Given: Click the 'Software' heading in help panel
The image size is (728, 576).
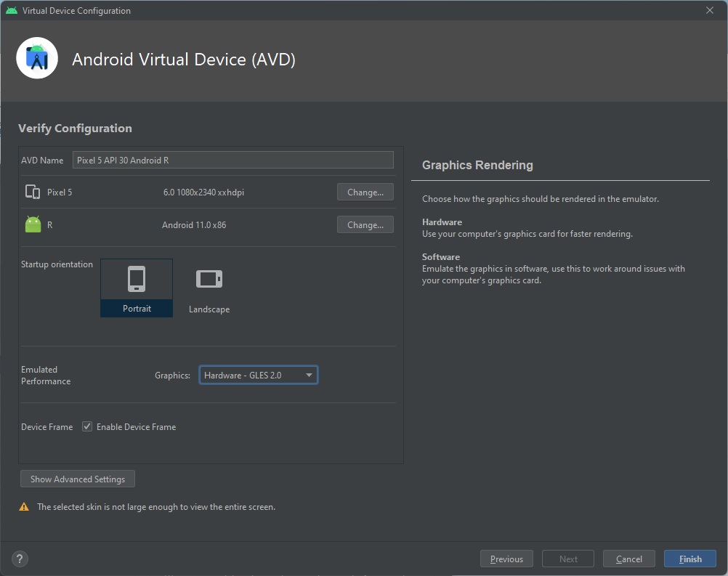Looking at the screenshot, I should pyautogui.click(x=440, y=256).
